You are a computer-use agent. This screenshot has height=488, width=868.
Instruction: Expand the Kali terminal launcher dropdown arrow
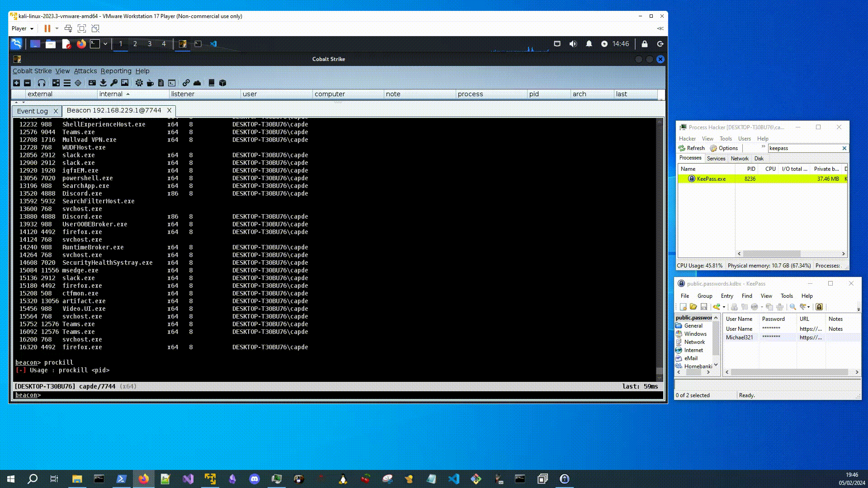tap(105, 44)
